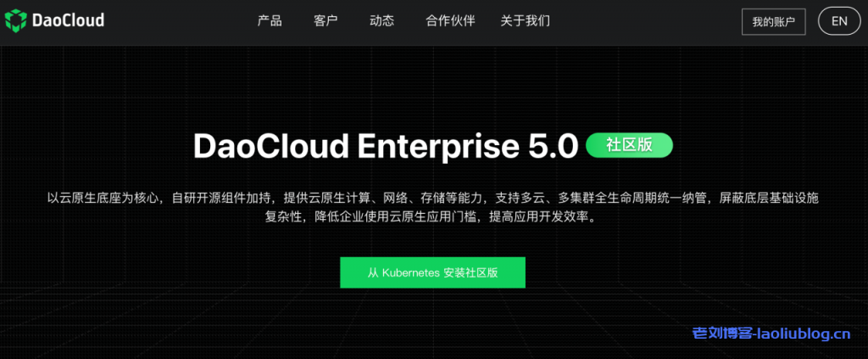Viewport: 868px width, 359px height.
Task: Open the 客户 navigation menu
Action: pyautogui.click(x=325, y=21)
